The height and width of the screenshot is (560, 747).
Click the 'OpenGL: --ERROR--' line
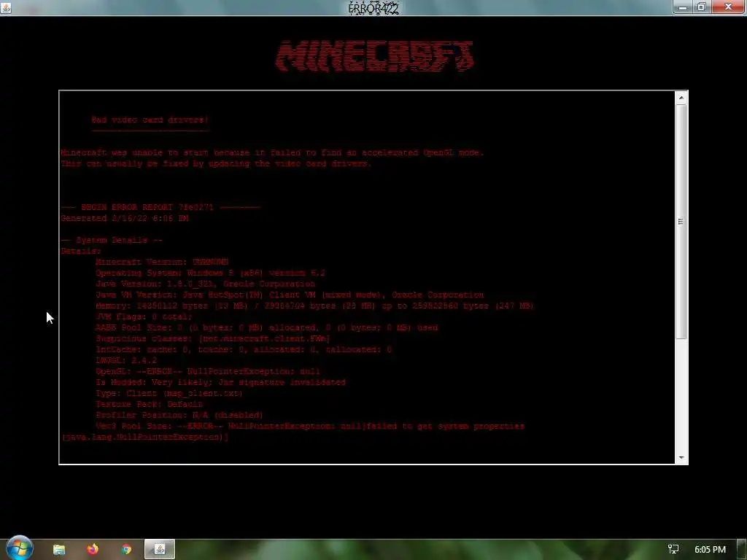point(208,371)
